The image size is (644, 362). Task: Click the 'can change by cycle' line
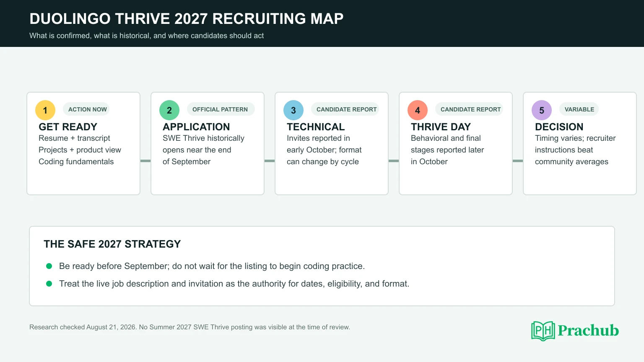[x=323, y=162]
